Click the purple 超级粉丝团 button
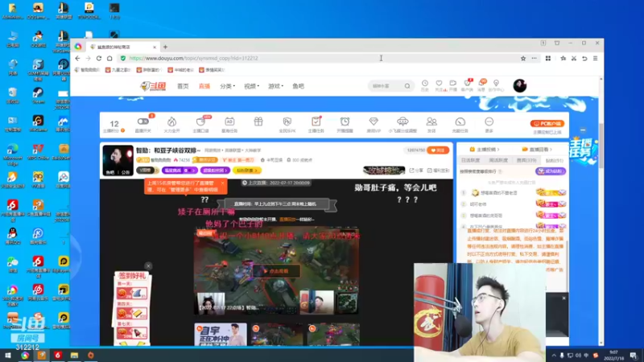 [x=215, y=171]
